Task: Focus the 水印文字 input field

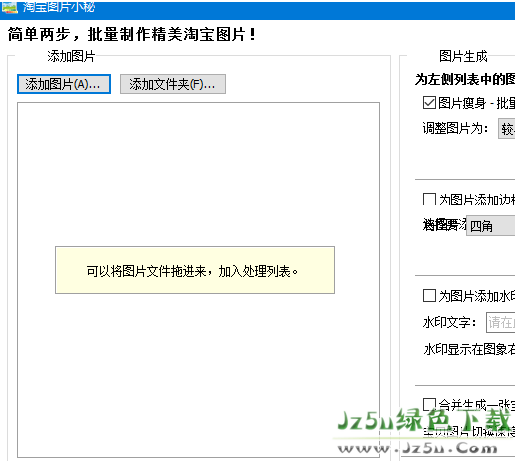Action: click(x=501, y=322)
